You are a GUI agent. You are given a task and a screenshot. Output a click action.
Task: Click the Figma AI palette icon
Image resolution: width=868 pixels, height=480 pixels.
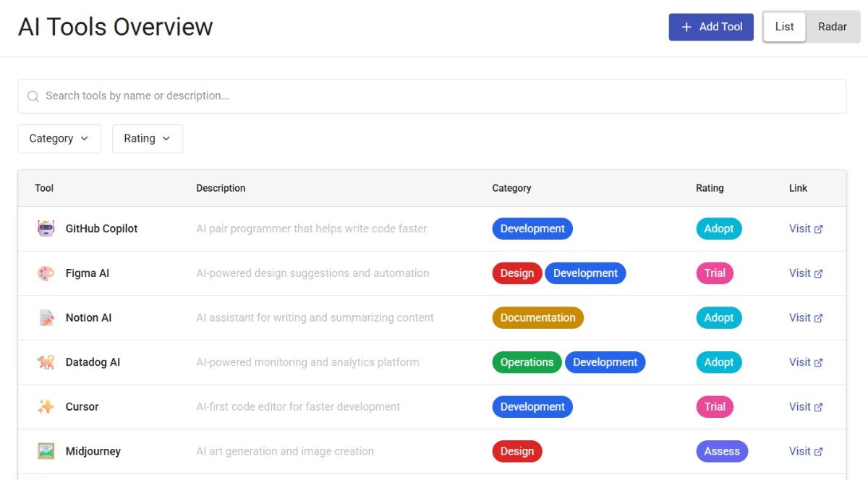tap(46, 273)
